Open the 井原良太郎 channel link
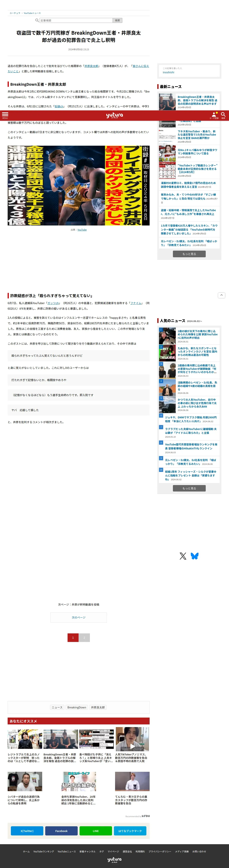 coord(91,66)
